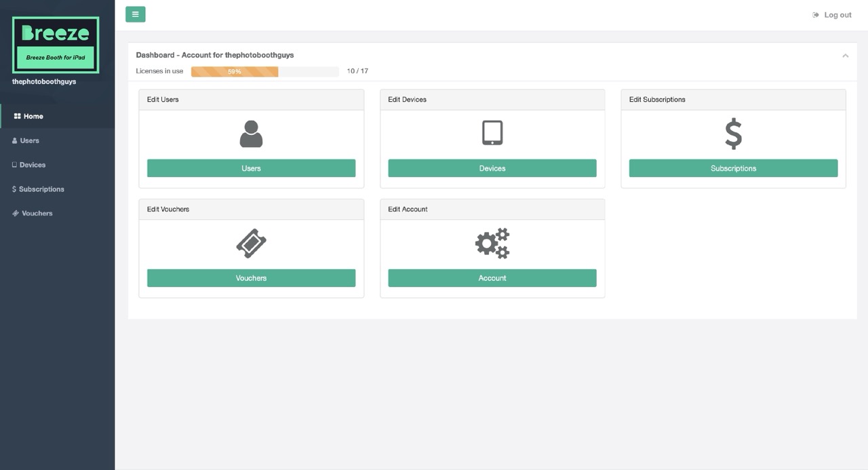
Task: Open Users in the sidebar
Action: tap(29, 140)
